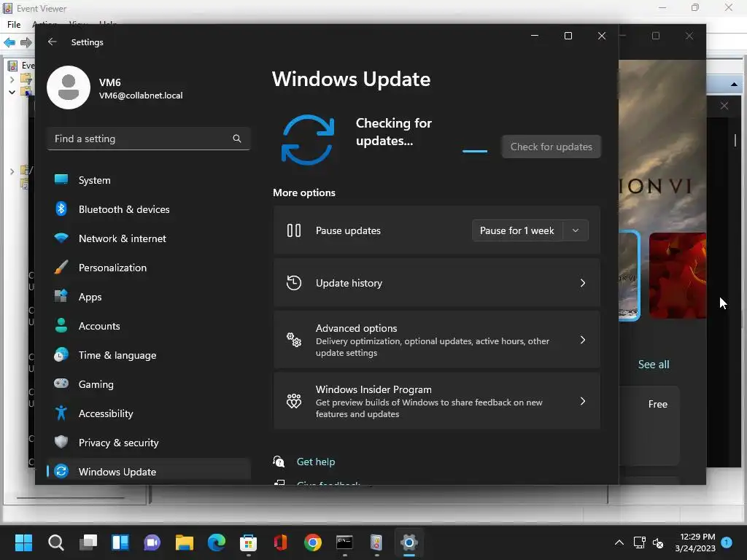Collapse the expanded Event Viewer tree node
The width and height of the screenshot is (747, 560).
coord(12,92)
